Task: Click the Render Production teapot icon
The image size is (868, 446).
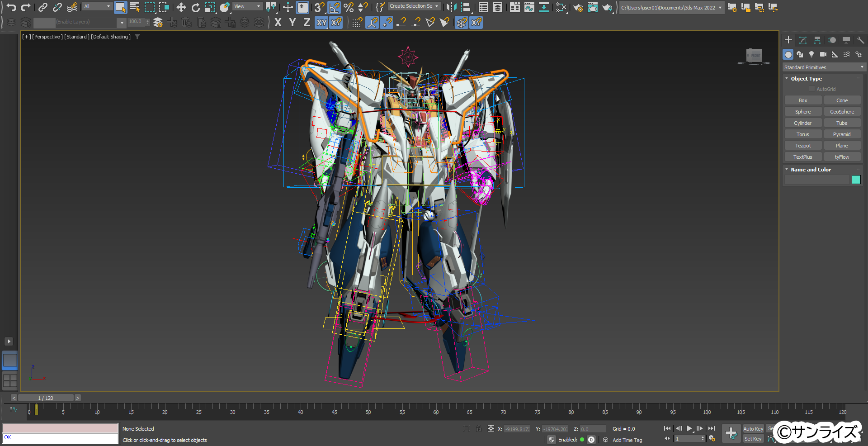Action: click(607, 7)
